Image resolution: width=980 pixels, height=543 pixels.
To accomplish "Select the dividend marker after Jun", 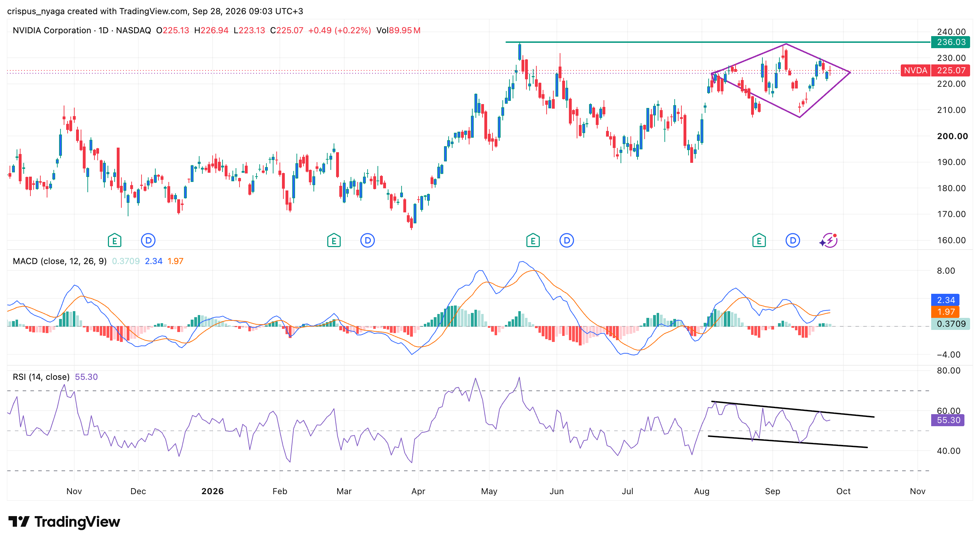I will click(x=567, y=240).
